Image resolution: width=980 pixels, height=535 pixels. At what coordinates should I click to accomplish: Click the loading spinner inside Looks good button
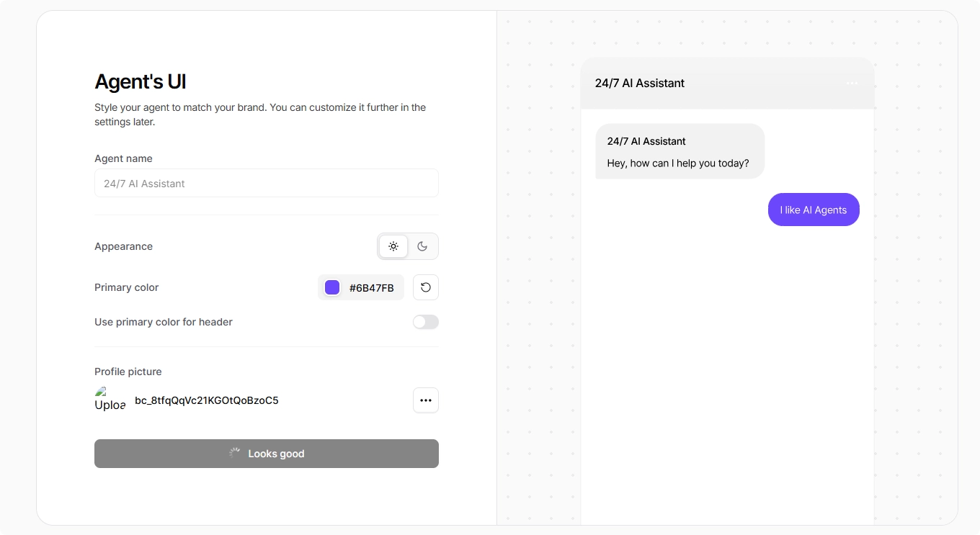click(x=234, y=453)
